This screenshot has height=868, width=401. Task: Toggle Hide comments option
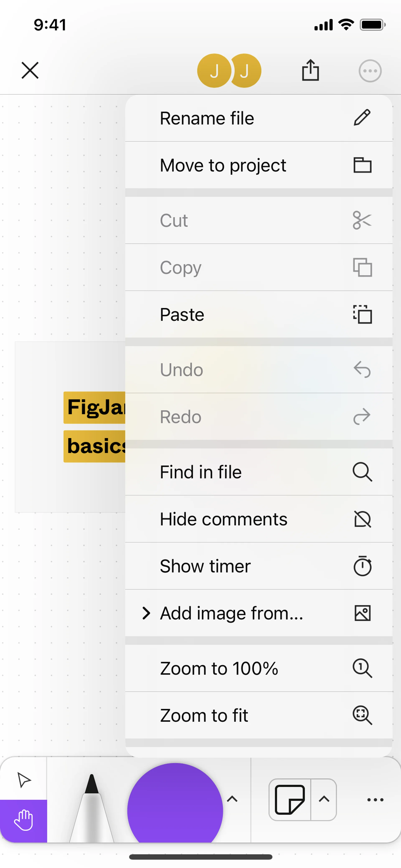259,519
